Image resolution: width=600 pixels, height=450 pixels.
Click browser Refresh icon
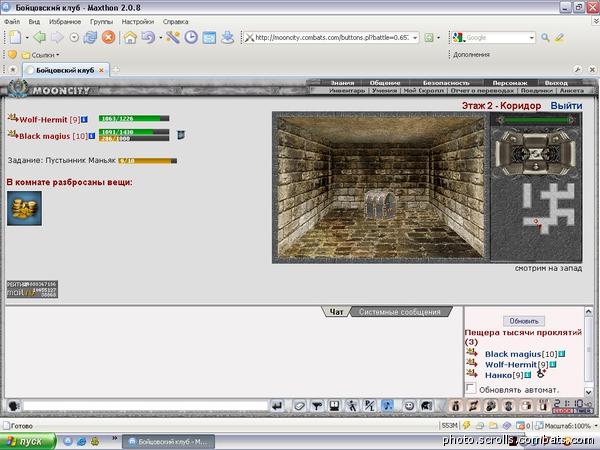(90, 37)
